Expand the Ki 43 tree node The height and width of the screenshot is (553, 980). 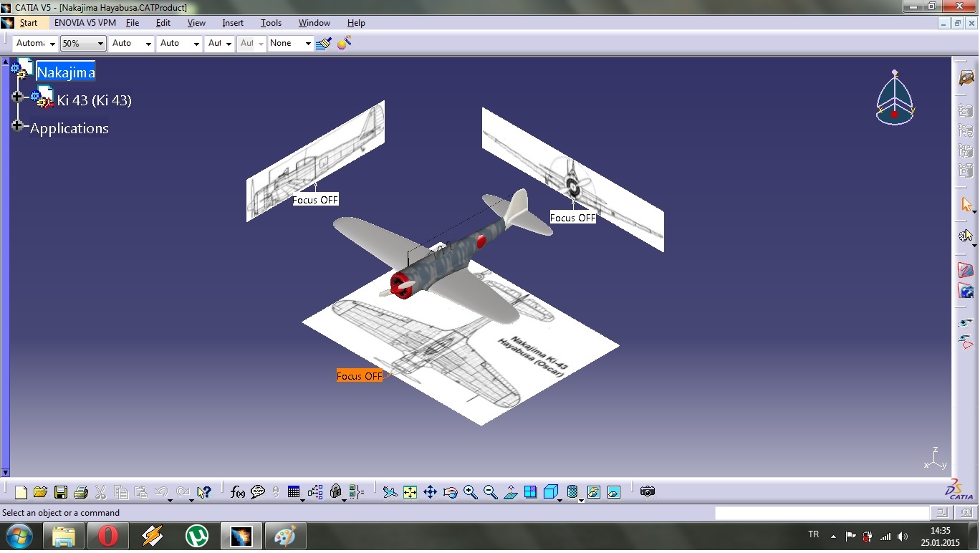(x=17, y=97)
